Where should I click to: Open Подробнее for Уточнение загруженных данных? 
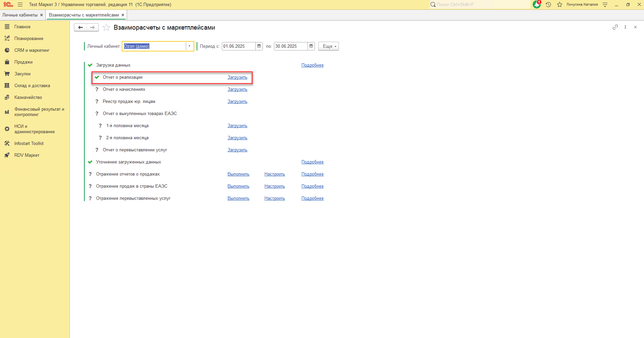[x=312, y=162]
